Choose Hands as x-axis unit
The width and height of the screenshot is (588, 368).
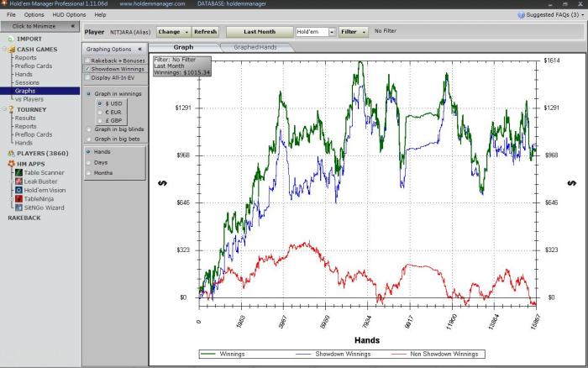89,151
